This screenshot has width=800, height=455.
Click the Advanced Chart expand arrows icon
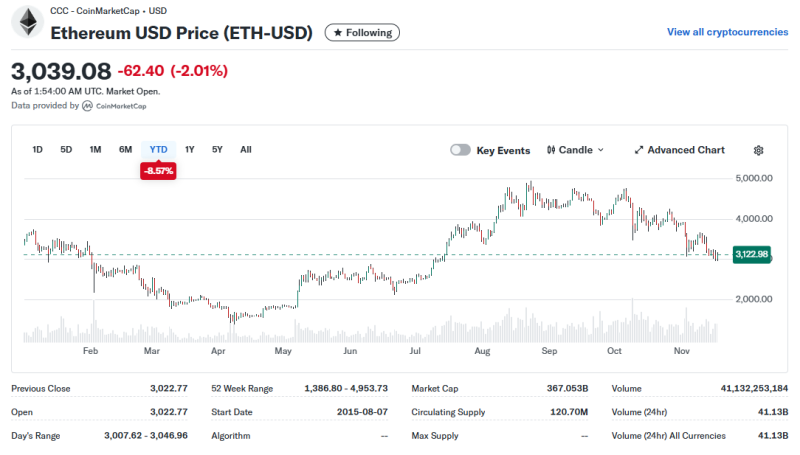coord(639,150)
